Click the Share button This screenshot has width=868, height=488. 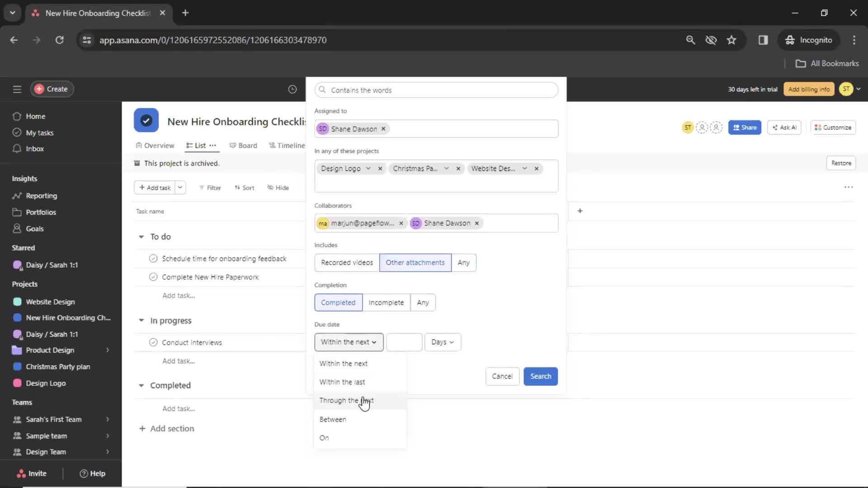(745, 127)
